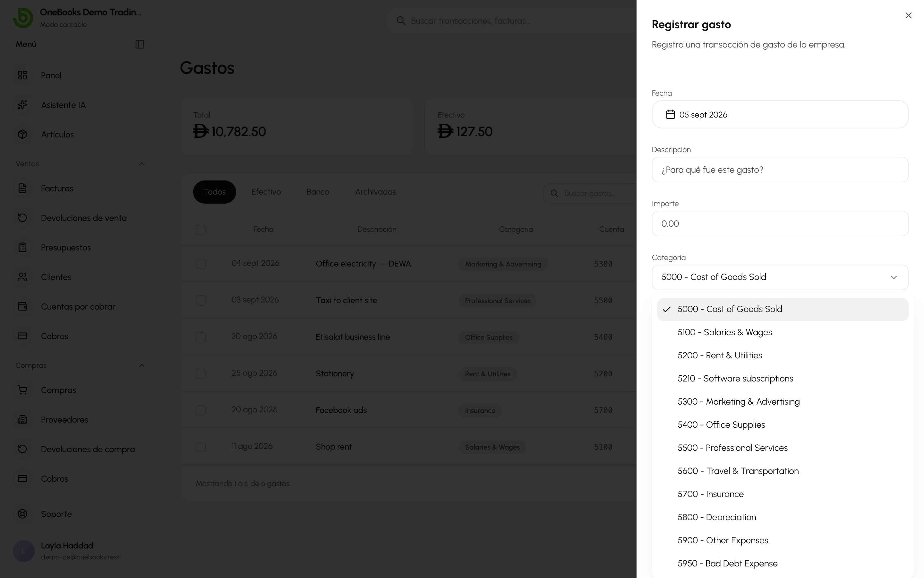Viewport: 924px width, 578px height.
Task: Click the calendar icon in Fecha field
Action: 670,114
